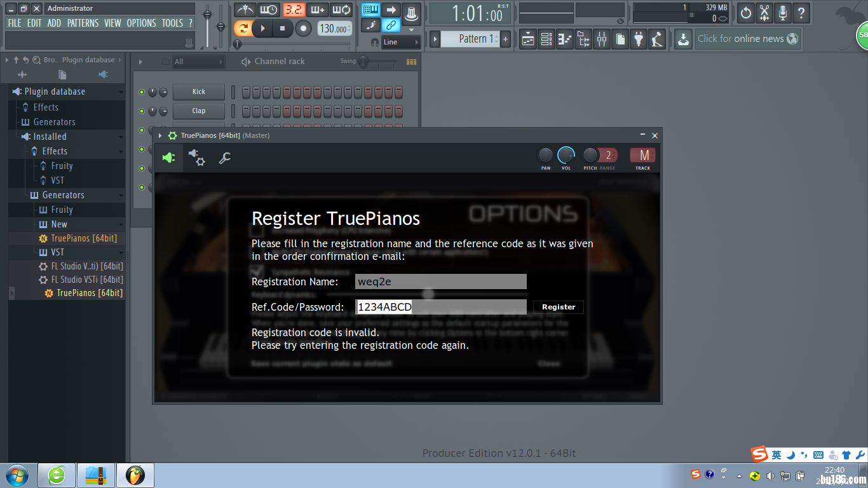
Task: Open the ADD menu
Action: click(55, 23)
